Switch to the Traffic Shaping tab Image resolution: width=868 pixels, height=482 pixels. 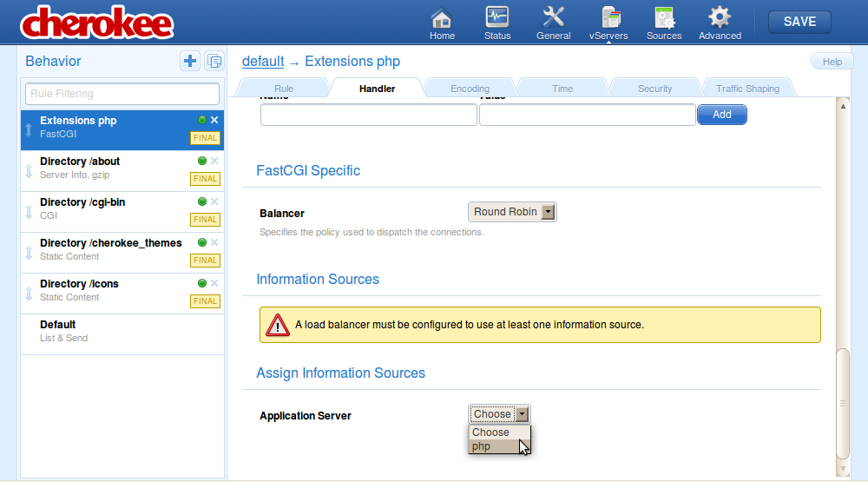[x=748, y=88]
